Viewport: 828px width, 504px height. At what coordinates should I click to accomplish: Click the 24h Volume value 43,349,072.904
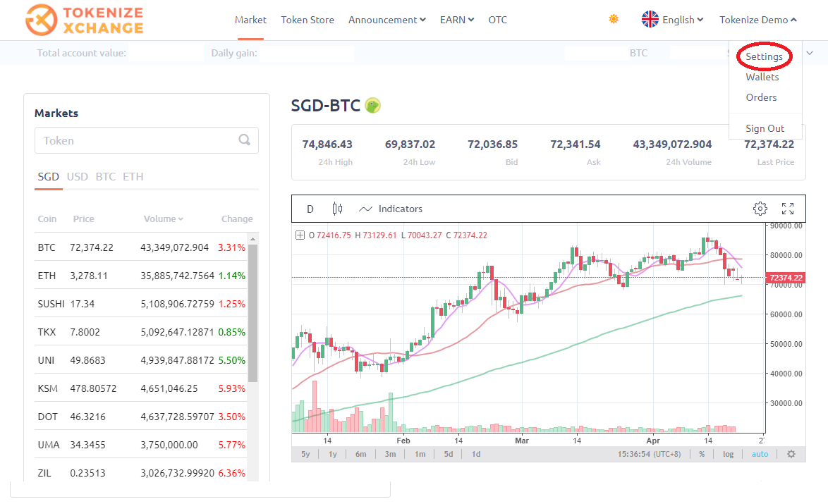[672, 144]
